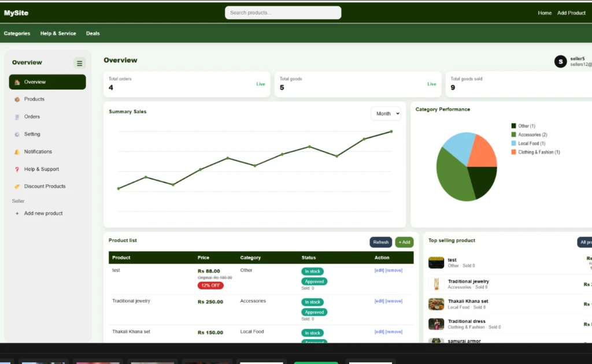Select Setting in the sidebar
592x364 pixels.
[x=47, y=134]
